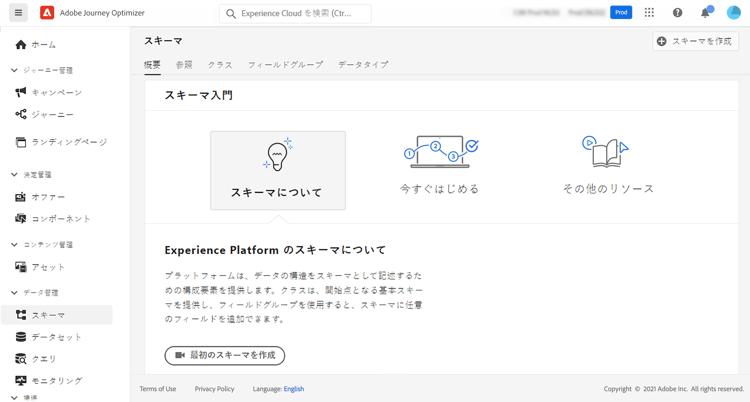Open Terms of Use link
Viewport: 750px width, 402px height.
tap(158, 389)
